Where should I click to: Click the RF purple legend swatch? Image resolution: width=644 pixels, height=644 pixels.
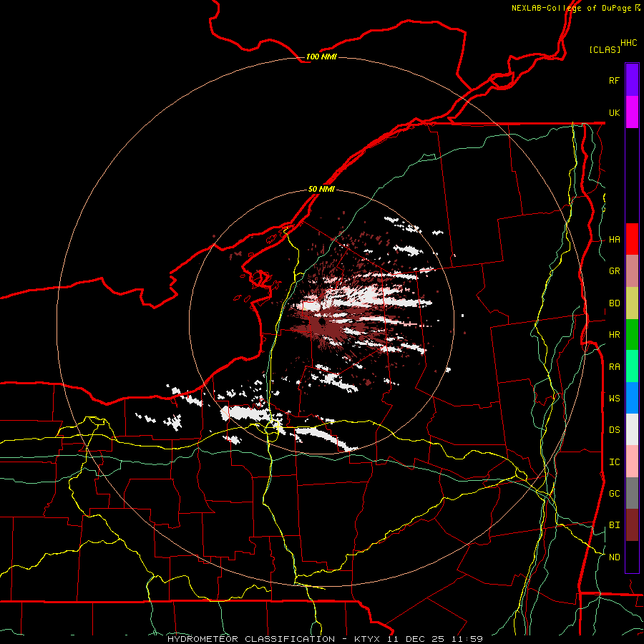pyautogui.click(x=632, y=80)
